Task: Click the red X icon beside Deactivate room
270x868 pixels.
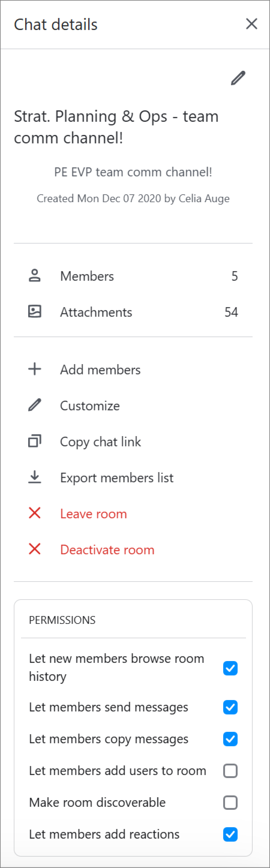Action: click(x=35, y=549)
